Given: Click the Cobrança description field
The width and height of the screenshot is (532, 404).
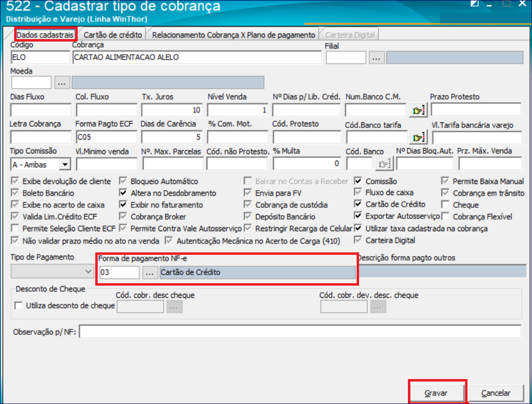Looking at the screenshot, I should click(197, 57).
